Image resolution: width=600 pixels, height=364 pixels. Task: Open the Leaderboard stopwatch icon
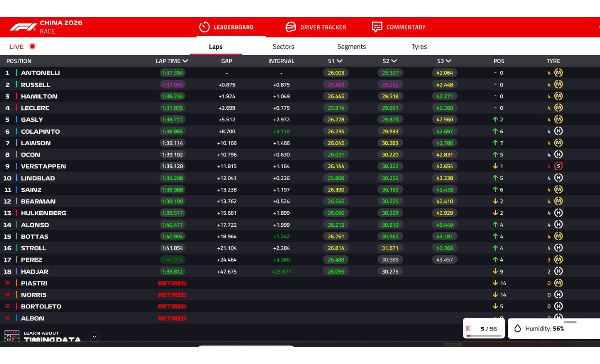[x=204, y=27]
